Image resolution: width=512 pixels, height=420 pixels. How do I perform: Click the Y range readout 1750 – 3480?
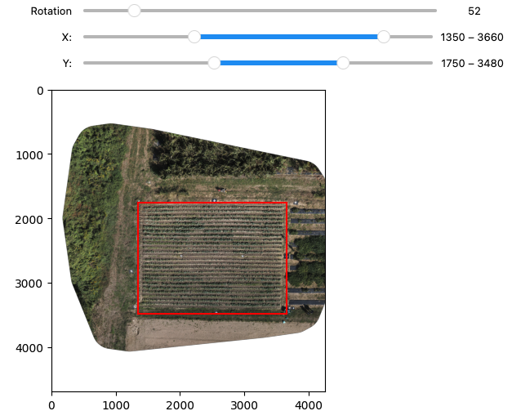tap(472, 64)
